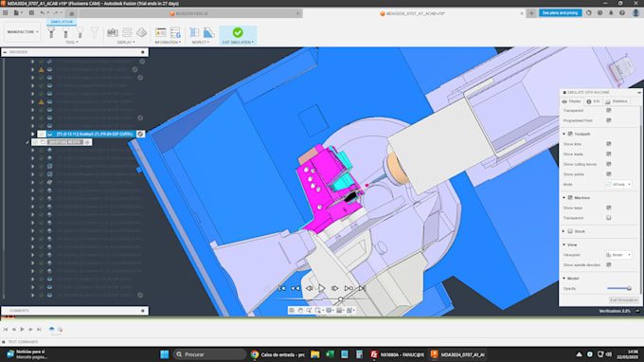644x362 pixels.
Task: Open the Viewpoint Model dropdown
Action: pos(618,255)
